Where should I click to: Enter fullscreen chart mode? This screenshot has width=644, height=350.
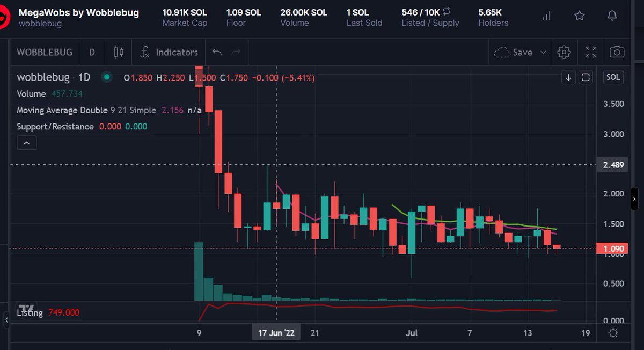point(591,52)
